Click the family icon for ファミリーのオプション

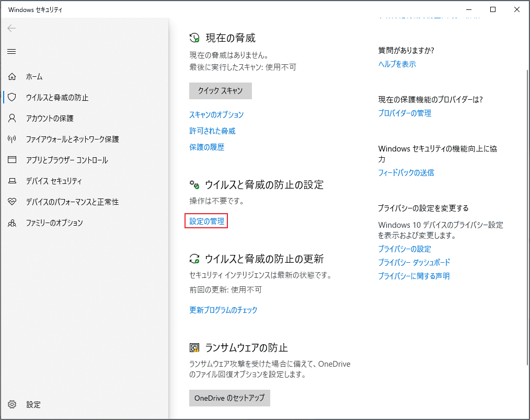click(12, 223)
